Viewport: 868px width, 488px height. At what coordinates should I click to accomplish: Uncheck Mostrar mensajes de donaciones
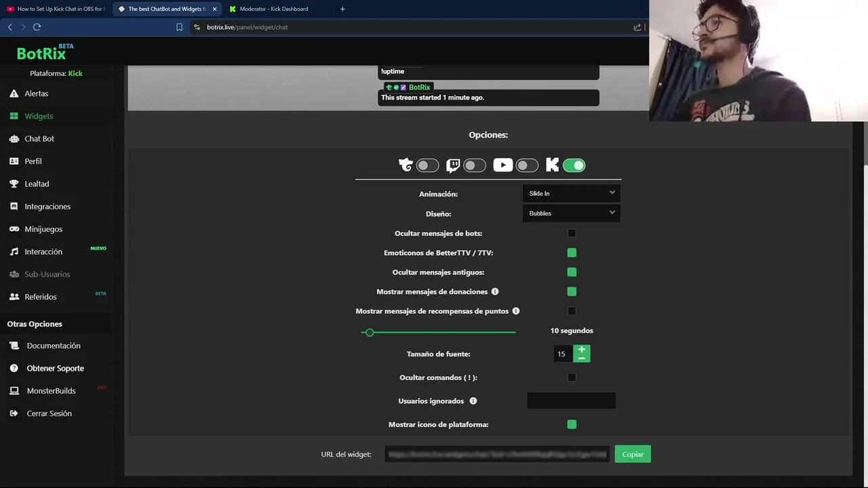point(572,291)
